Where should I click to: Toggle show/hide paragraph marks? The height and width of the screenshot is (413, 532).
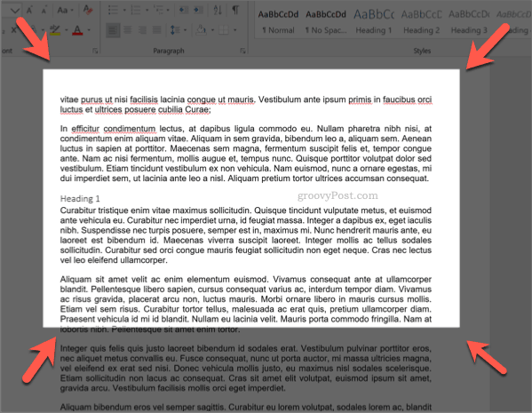(235, 10)
